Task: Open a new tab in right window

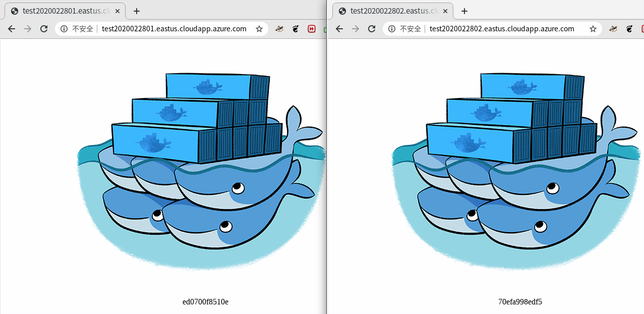Action: (464, 11)
